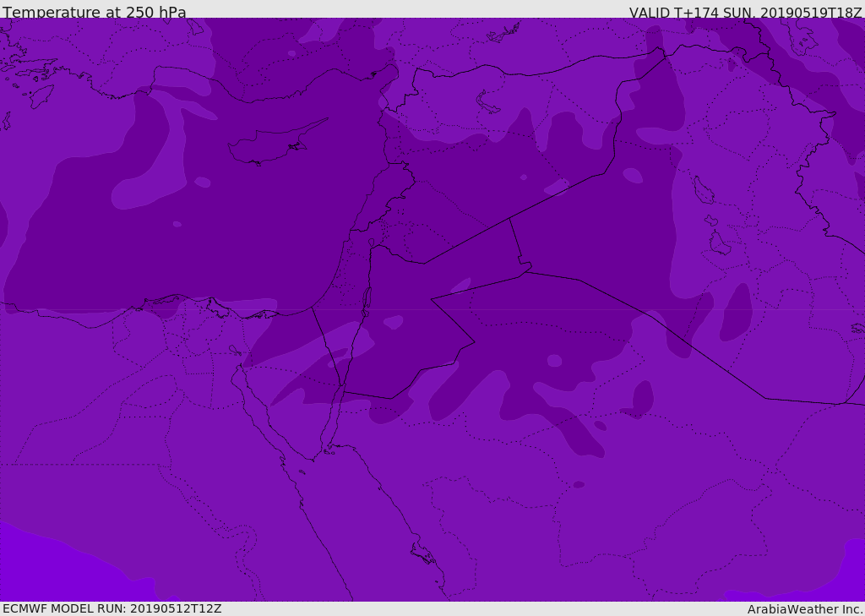This screenshot has width=865, height=616.
Task: Click the Sea of Galilee outline
Action: pos(371,243)
